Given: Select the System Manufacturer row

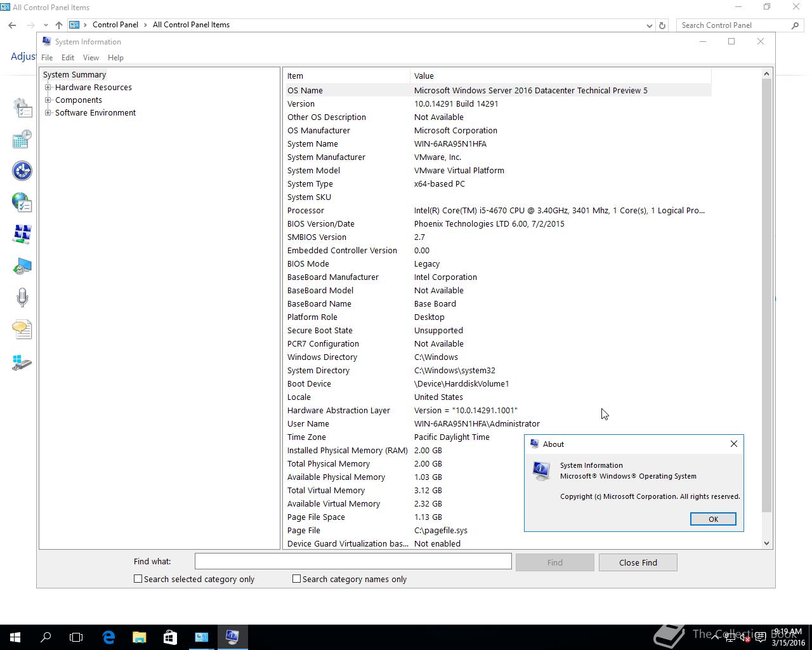Looking at the screenshot, I should pyautogui.click(x=498, y=157).
